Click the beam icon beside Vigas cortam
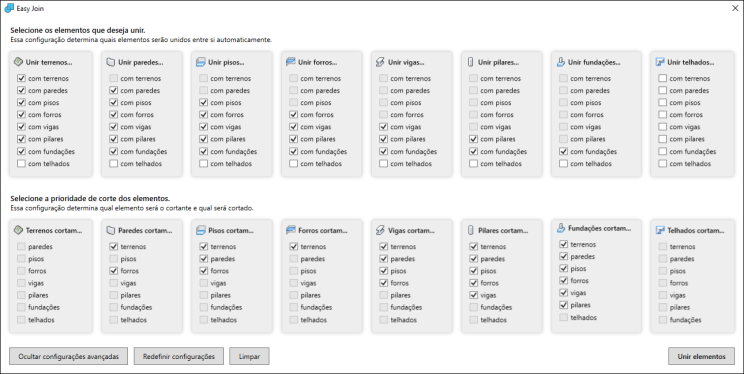This screenshot has width=744, height=374. (380, 230)
